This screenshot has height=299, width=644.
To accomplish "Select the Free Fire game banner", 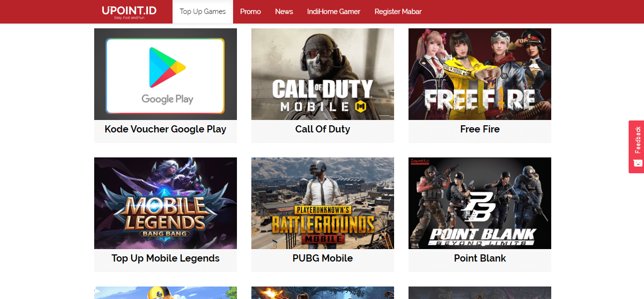I will point(480,74).
